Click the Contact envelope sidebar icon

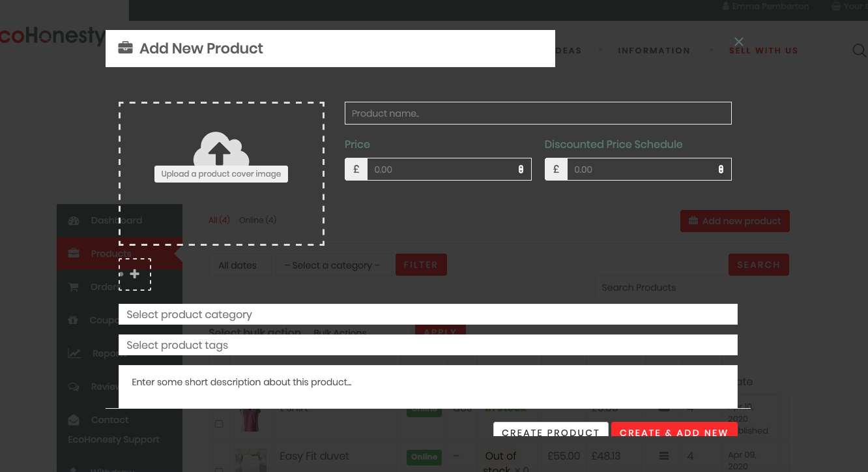coord(74,420)
